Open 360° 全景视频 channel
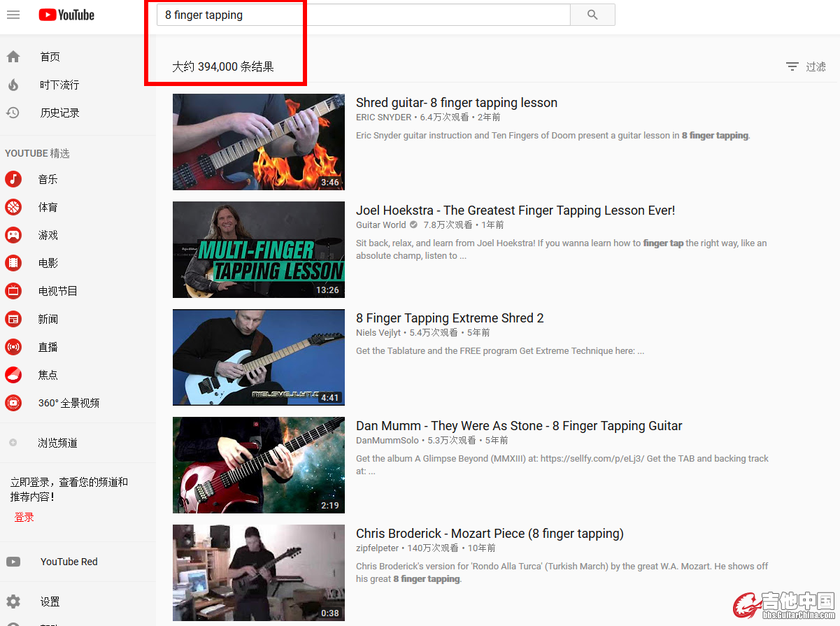Screen dimensions: 840x626 point(69,403)
